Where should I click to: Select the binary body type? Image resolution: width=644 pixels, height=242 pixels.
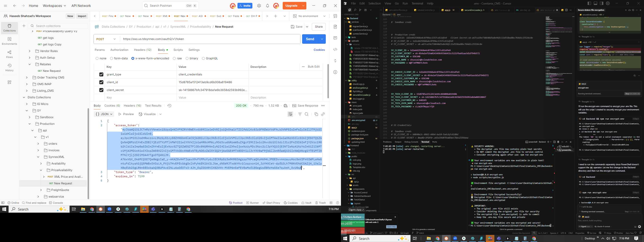[187, 58]
